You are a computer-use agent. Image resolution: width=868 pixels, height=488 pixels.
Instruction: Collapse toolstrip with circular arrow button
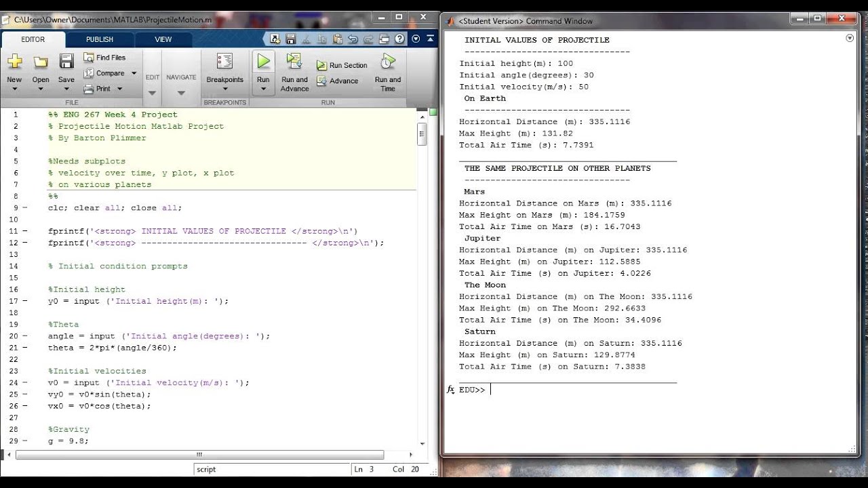416,39
